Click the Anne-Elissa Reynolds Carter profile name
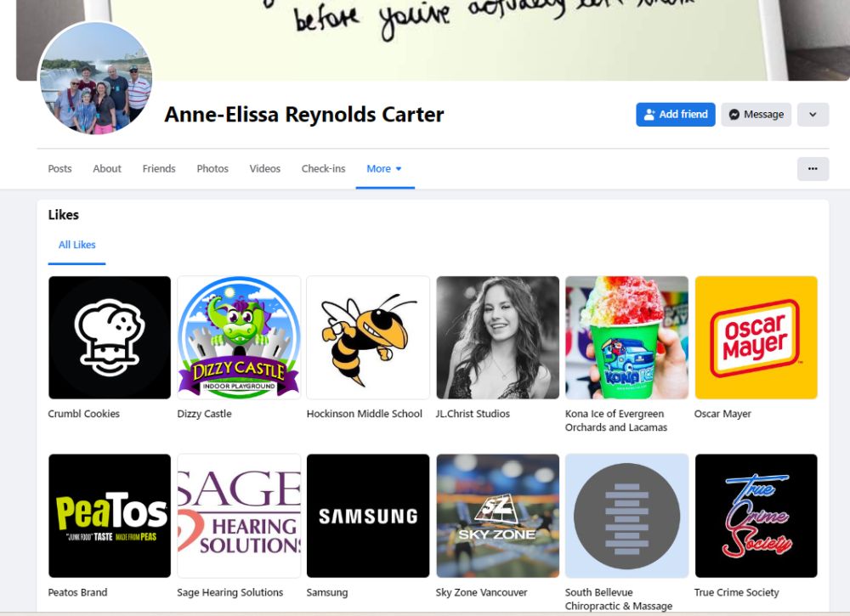The image size is (850, 616). [x=304, y=115]
